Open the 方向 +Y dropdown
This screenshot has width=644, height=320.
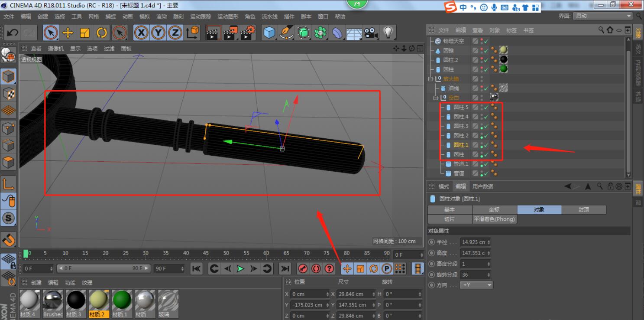477,285
